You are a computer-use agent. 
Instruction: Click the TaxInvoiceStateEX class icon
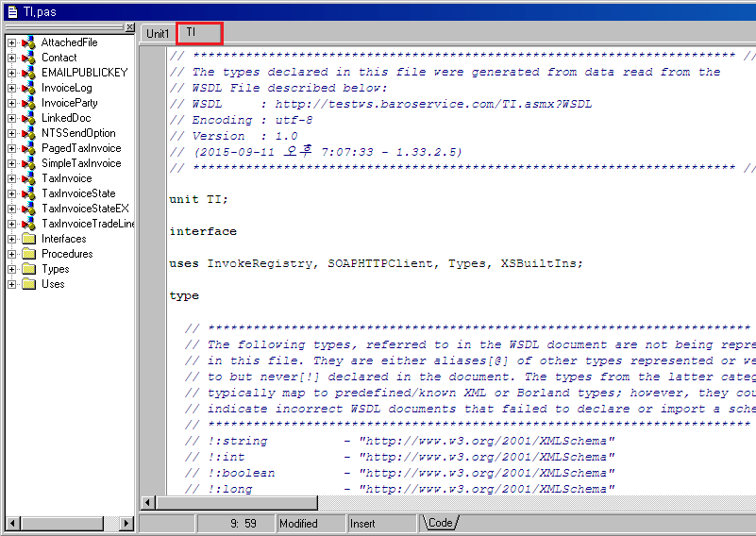[x=29, y=209]
